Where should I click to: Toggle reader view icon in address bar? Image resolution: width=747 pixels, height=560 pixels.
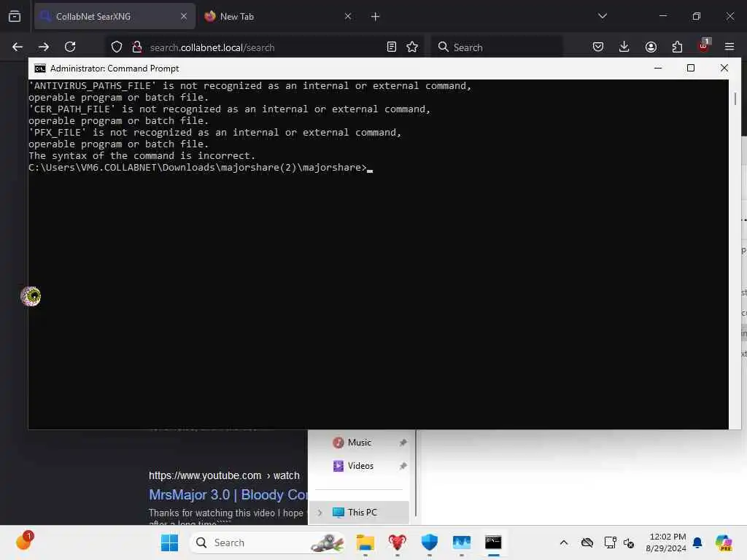(391, 47)
